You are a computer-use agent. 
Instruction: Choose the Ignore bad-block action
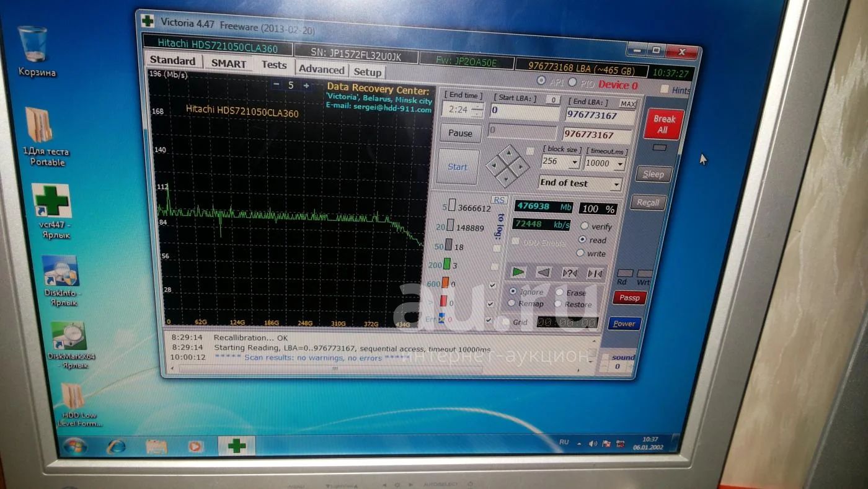[512, 291]
